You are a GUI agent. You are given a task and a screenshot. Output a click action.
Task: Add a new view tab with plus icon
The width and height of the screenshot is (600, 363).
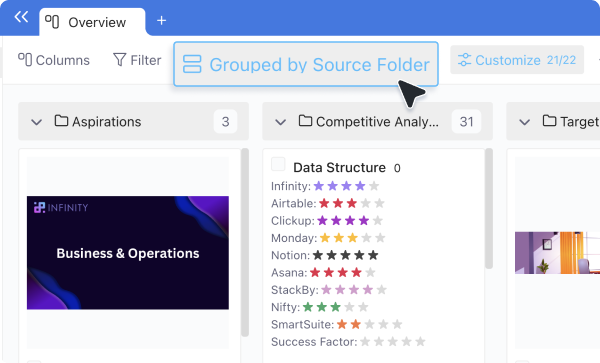pos(161,20)
